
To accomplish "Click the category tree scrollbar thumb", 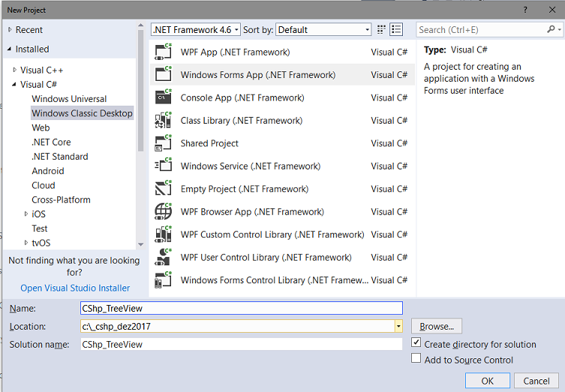I will [x=140, y=91].
